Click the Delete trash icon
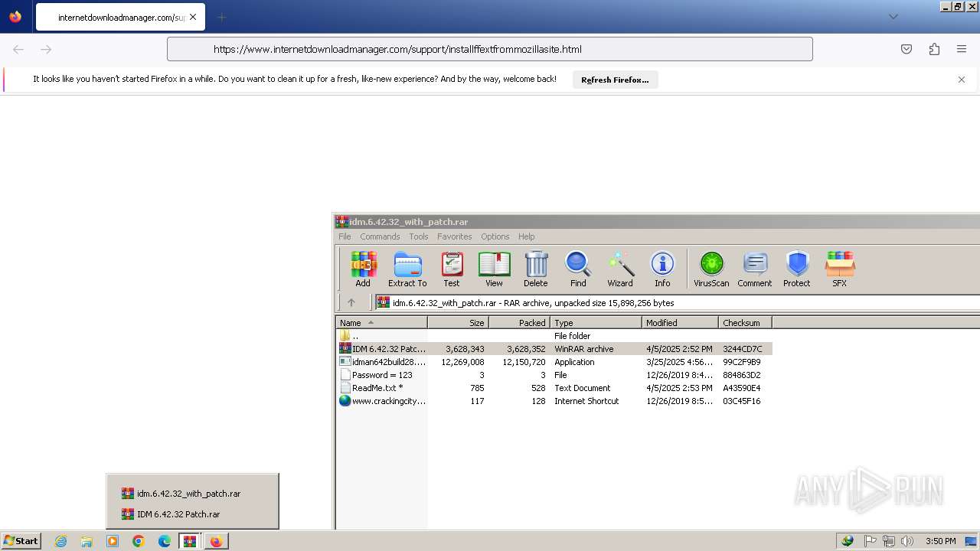 point(536,269)
